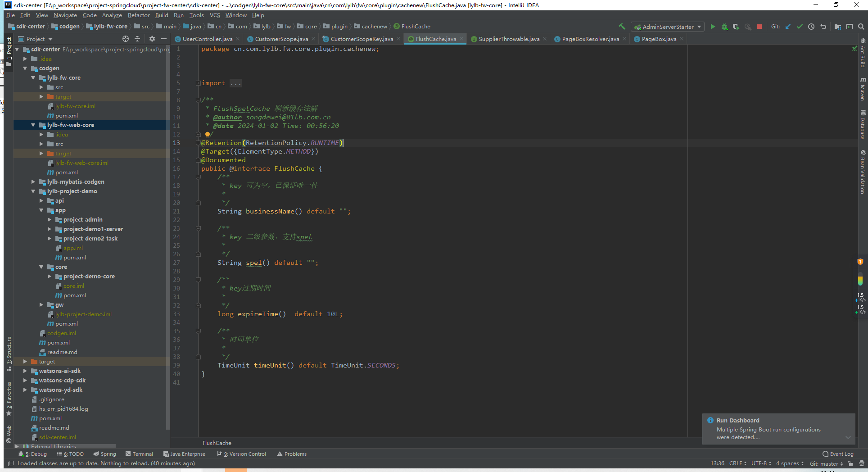Screen dimensions: 868x472
Task: Toggle the Terminal tool window
Action: (x=139, y=454)
